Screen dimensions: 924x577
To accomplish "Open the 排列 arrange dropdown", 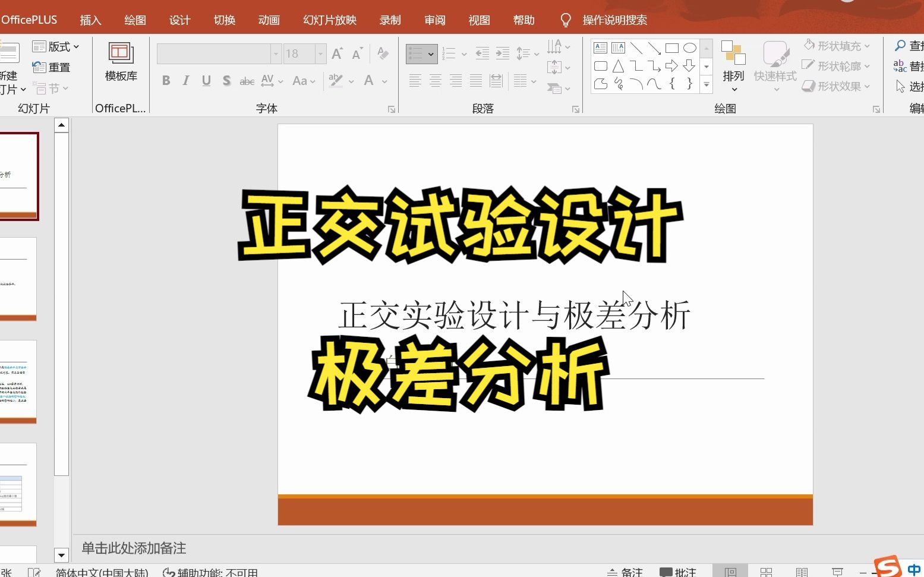I will 733,67.
